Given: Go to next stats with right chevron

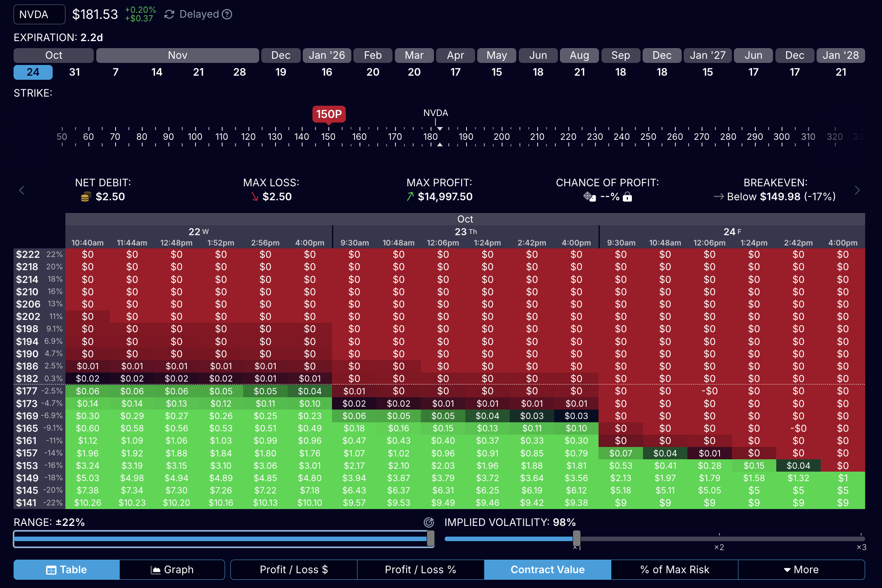Looking at the screenshot, I should 857,190.
